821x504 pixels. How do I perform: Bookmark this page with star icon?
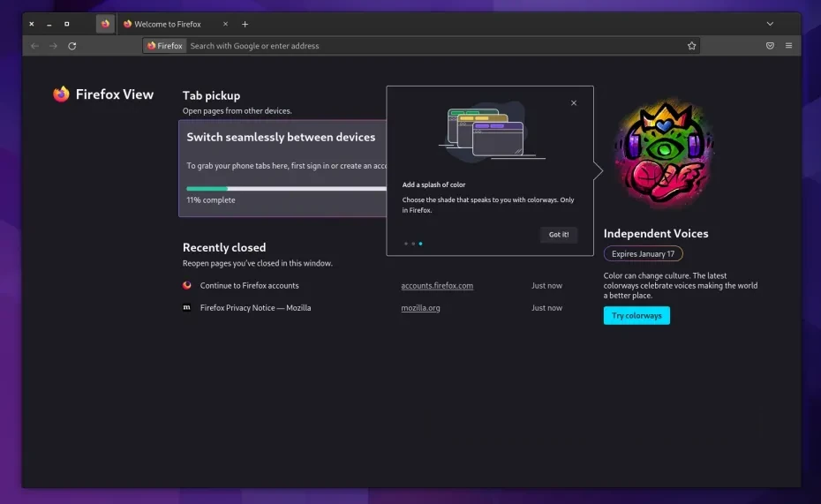tap(691, 46)
